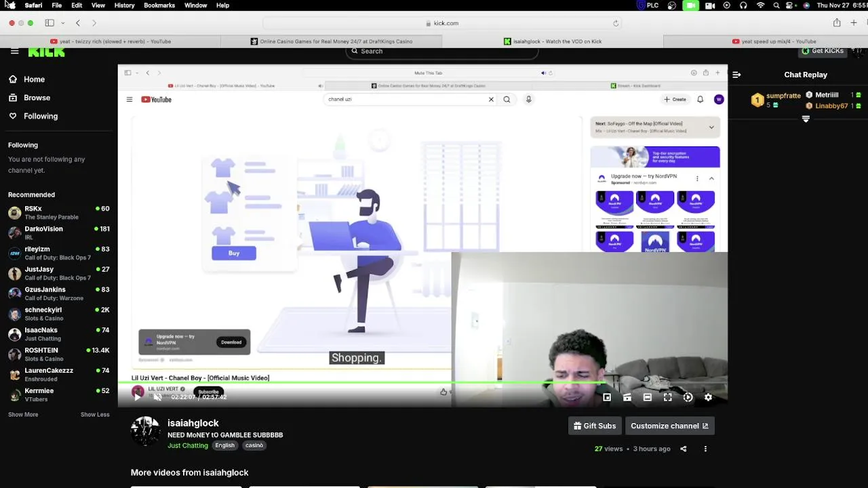Toggle mini player mode in the player
Image resolution: width=868 pixels, height=488 pixels.
point(607,397)
